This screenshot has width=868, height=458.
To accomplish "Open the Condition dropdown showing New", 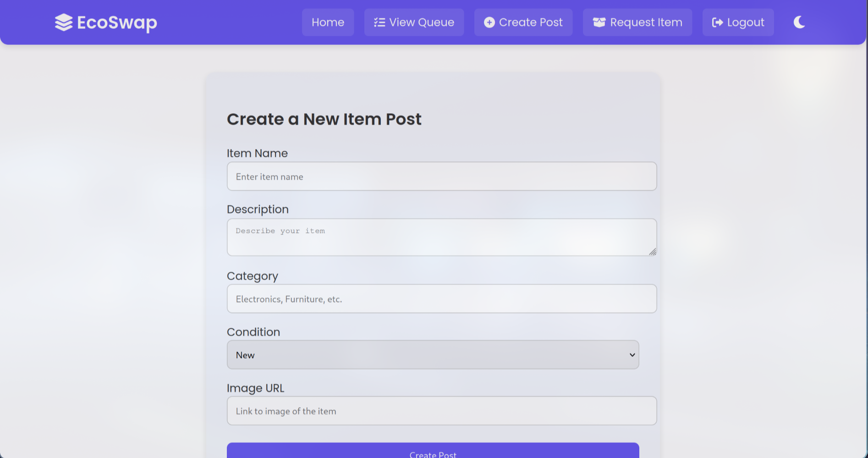I will [x=433, y=355].
